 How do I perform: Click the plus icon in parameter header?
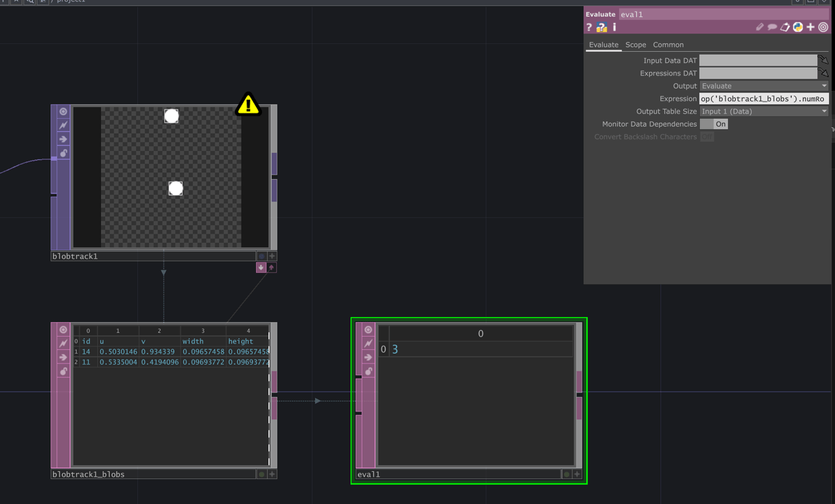[x=811, y=28]
